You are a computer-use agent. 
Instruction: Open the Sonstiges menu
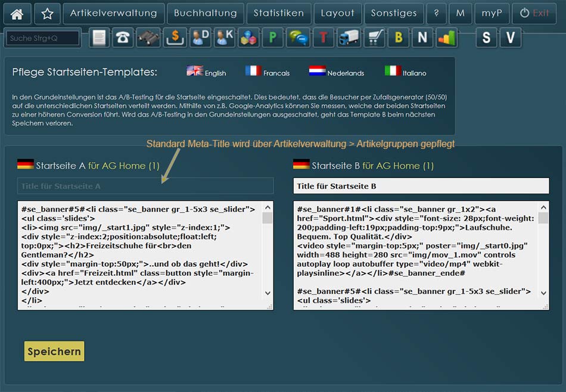pyautogui.click(x=394, y=13)
